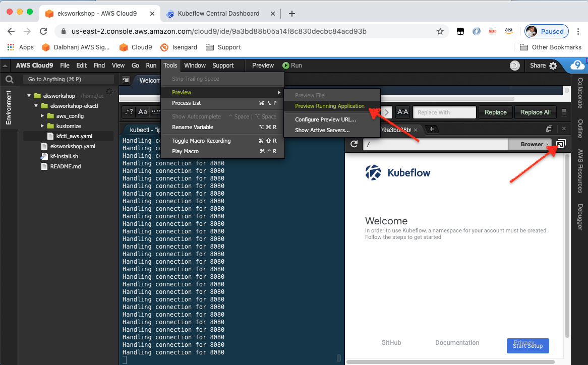The image size is (588, 365).
Task: Open kf-install.sh in file tree
Action: point(64,156)
